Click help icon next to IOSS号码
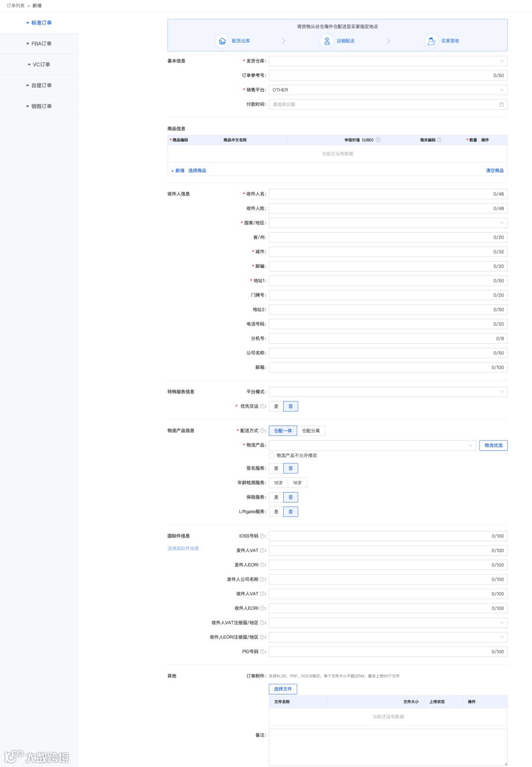This screenshot has width=532, height=767. (x=262, y=536)
